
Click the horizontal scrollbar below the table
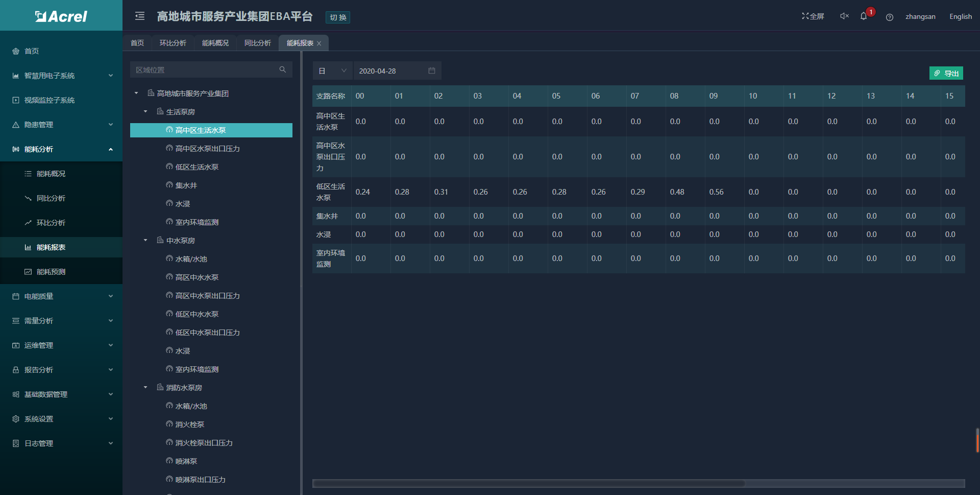[x=528, y=483]
